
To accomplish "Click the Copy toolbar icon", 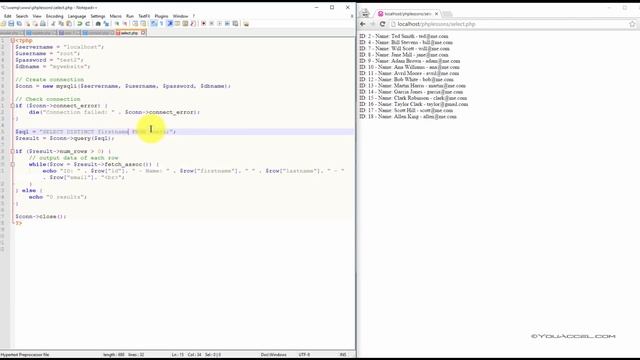I will pyautogui.click(x=61, y=24).
